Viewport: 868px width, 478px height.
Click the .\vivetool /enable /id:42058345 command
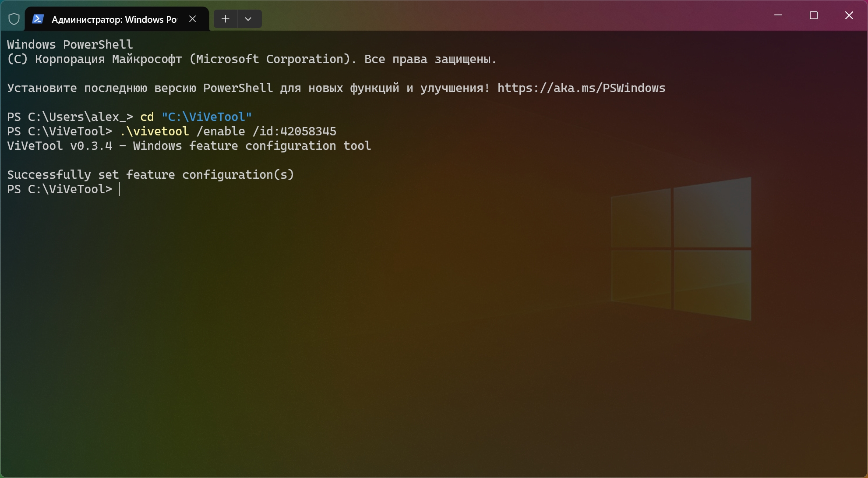pos(228,131)
